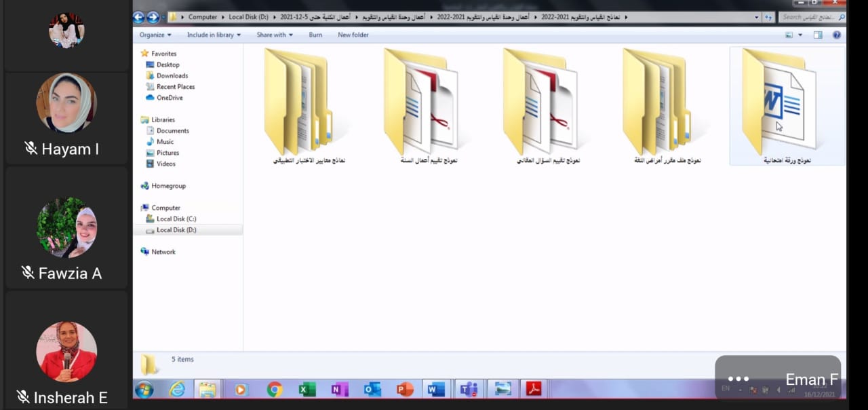The height and width of the screenshot is (410, 868).
Task: Select Fawzia A participant video thumbnail
Action: (66, 227)
